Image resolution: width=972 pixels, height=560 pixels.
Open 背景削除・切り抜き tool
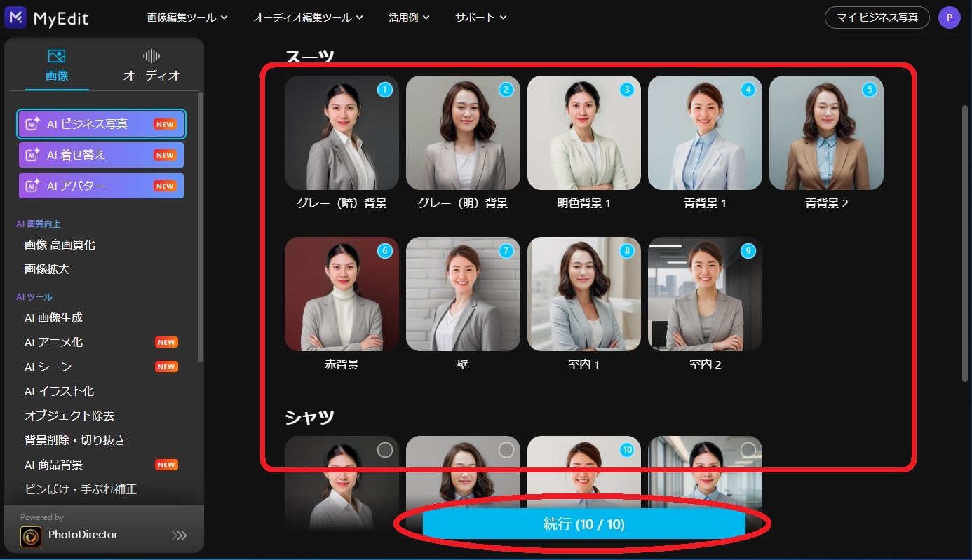tap(75, 440)
